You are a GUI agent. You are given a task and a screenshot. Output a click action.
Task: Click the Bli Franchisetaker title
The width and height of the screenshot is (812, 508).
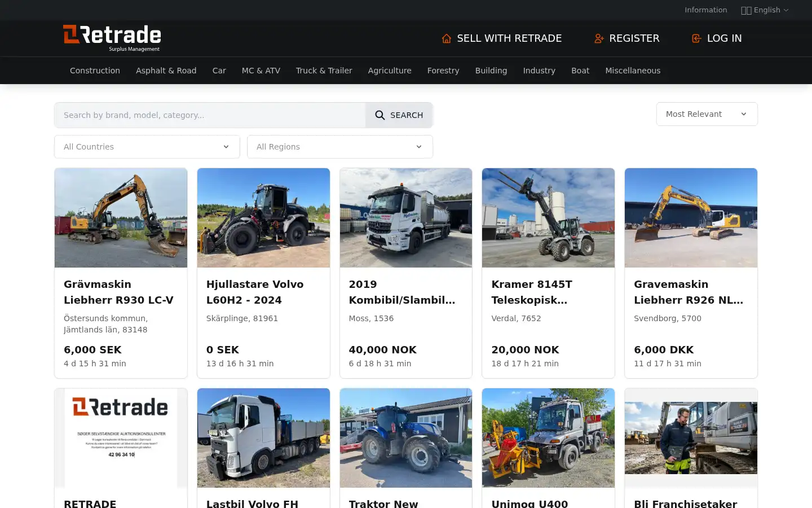[x=686, y=503]
